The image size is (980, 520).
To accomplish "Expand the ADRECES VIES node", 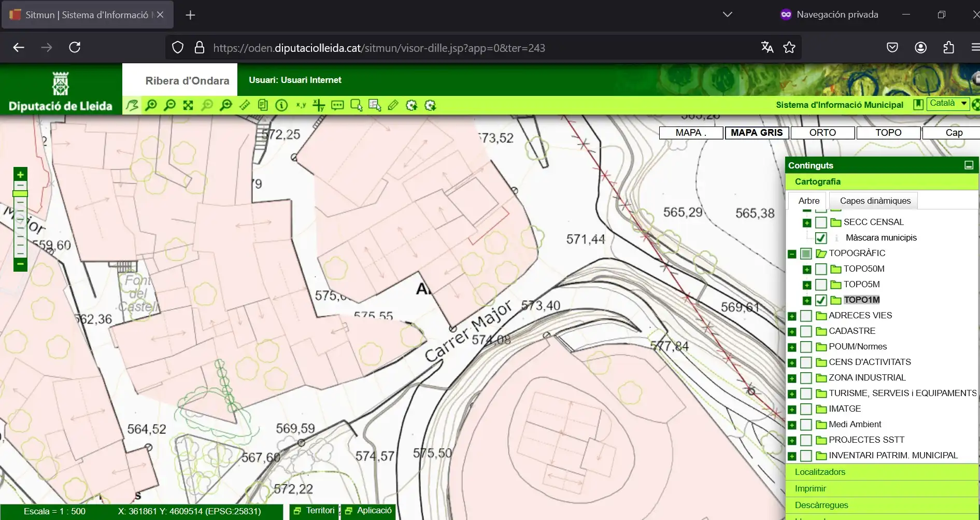I will pos(792,316).
